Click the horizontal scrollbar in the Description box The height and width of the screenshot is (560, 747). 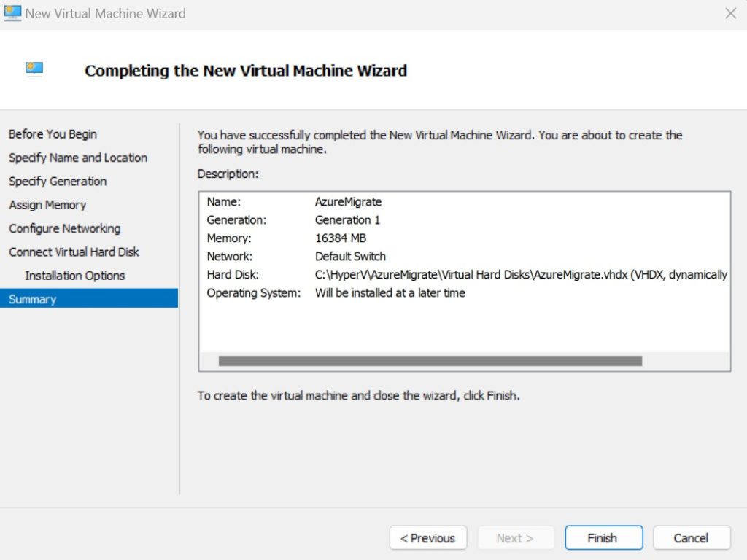(430, 361)
